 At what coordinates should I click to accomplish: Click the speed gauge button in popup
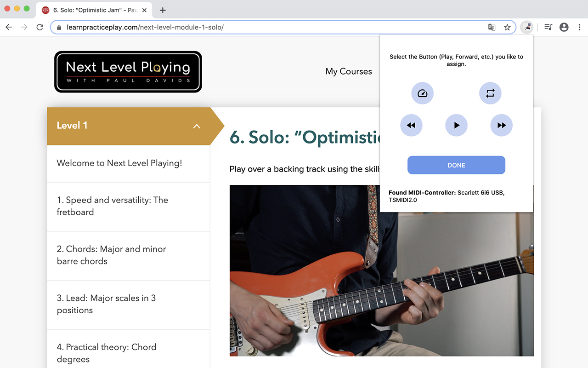coord(422,93)
